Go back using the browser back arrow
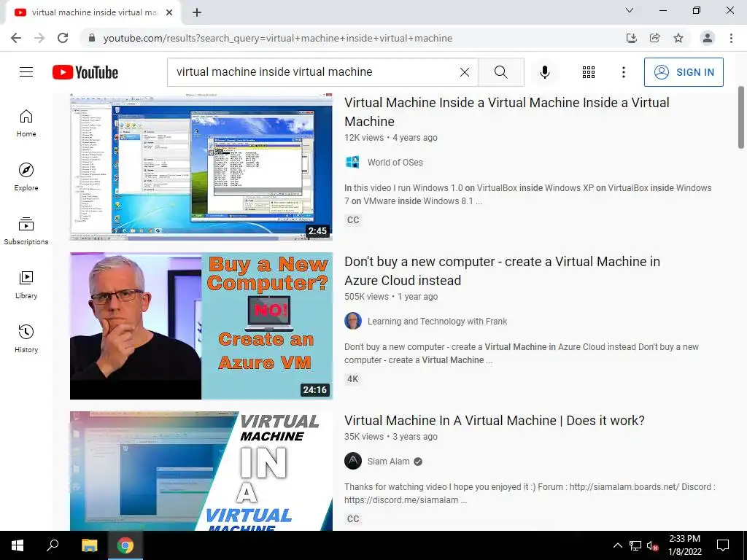Viewport: 747px width, 560px height. (16, 38)
